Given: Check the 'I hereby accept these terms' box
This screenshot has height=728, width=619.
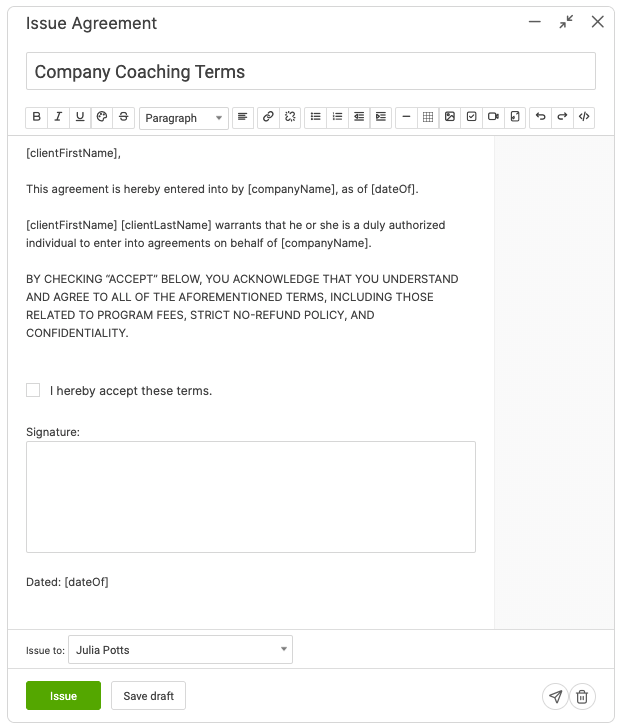Looking at the screenshot, I should click(x=33, y=390).
